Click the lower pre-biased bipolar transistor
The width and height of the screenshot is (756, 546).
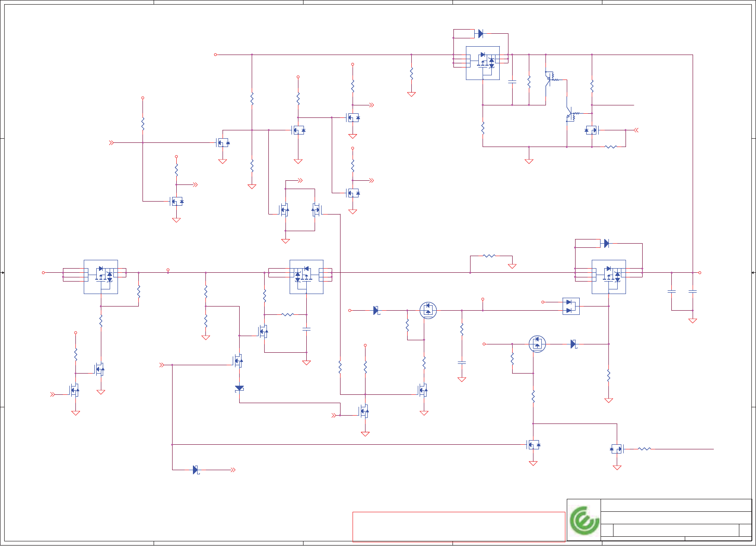[x=572, y=113]
